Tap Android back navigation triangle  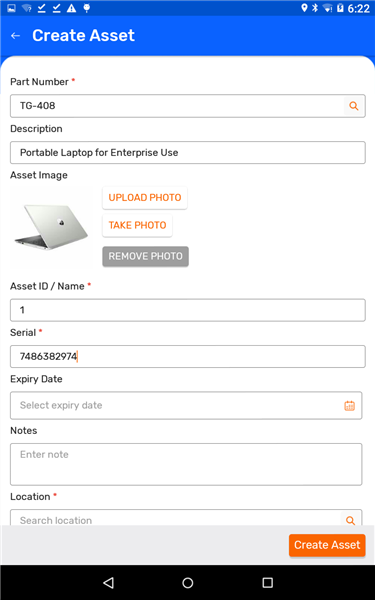tap(109, 582)
